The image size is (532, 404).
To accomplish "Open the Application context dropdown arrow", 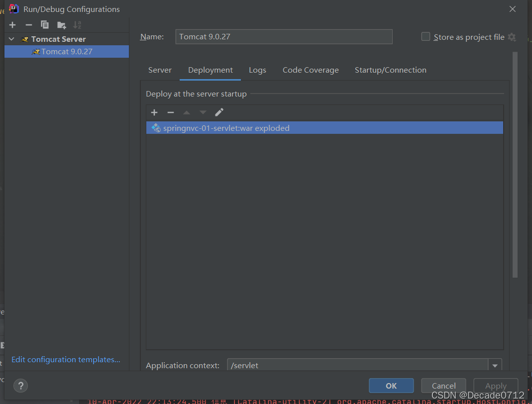I will coord(495,365).
